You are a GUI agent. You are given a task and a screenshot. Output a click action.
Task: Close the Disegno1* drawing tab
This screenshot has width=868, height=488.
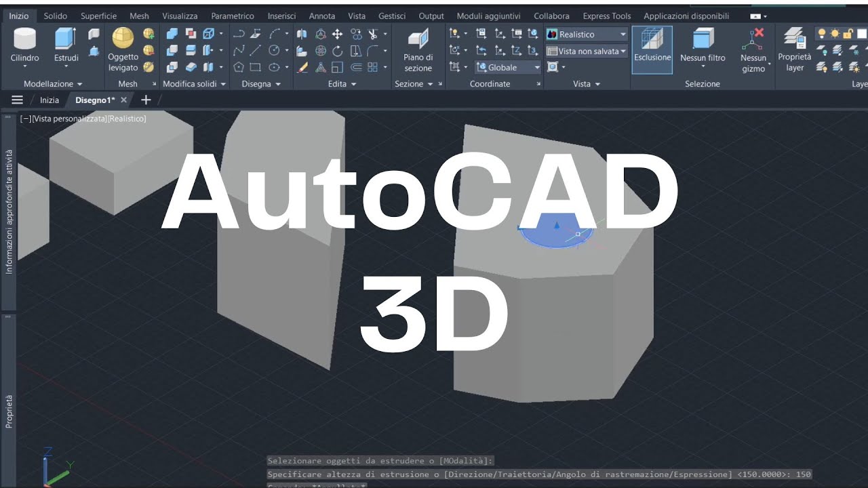tap(123, 100)
